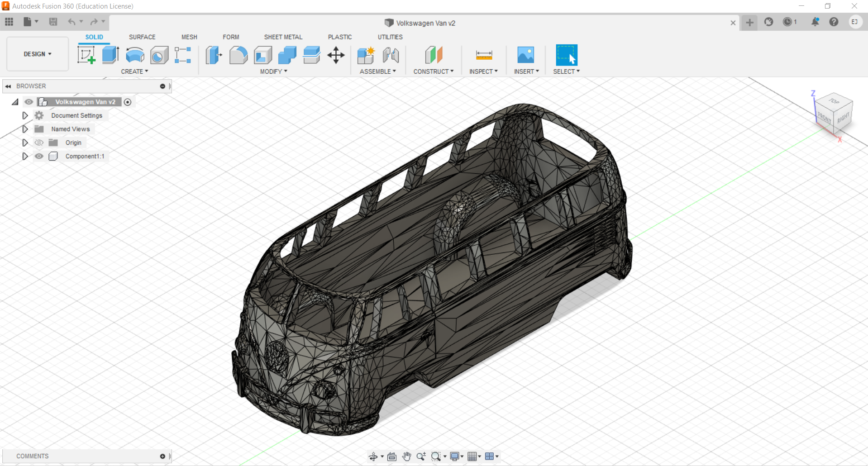Save the document with floppy icon
Viewport: 868px width, 466px height.
[x=53, y=22]
